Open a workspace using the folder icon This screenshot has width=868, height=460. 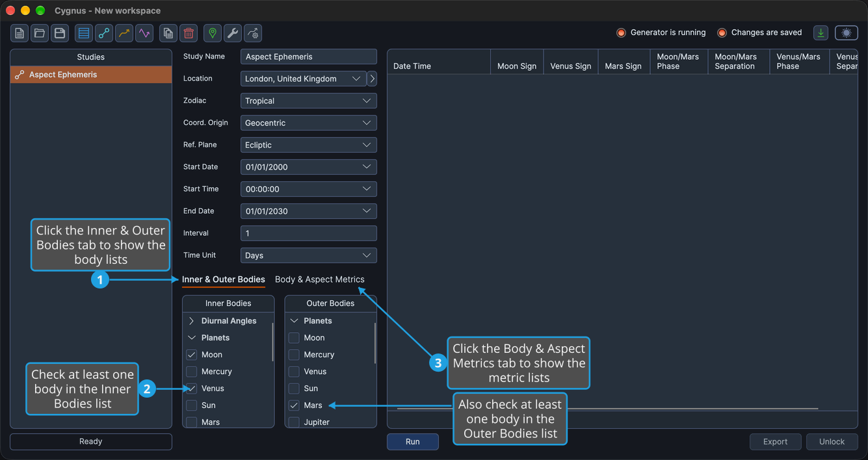(40, 33)
